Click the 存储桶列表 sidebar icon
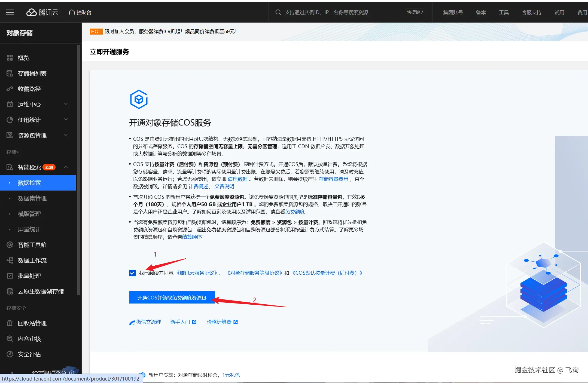588x383 pixels. coord(10,73)
